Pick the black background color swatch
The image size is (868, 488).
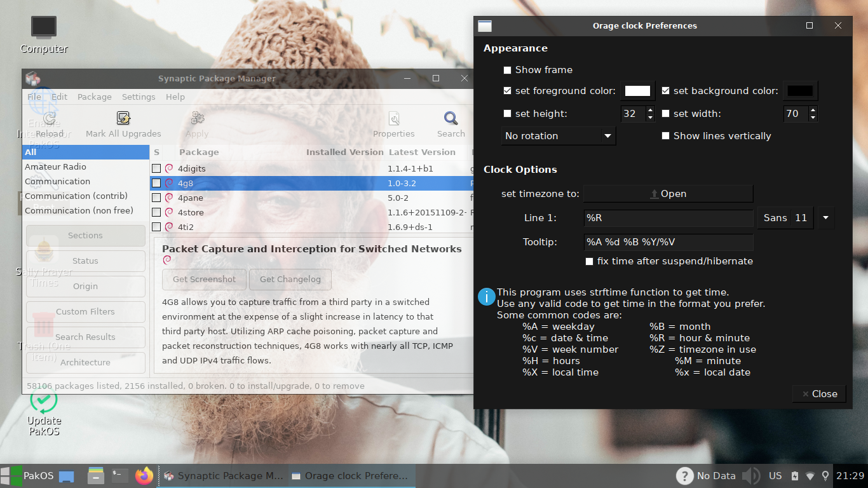click(800, 91)
